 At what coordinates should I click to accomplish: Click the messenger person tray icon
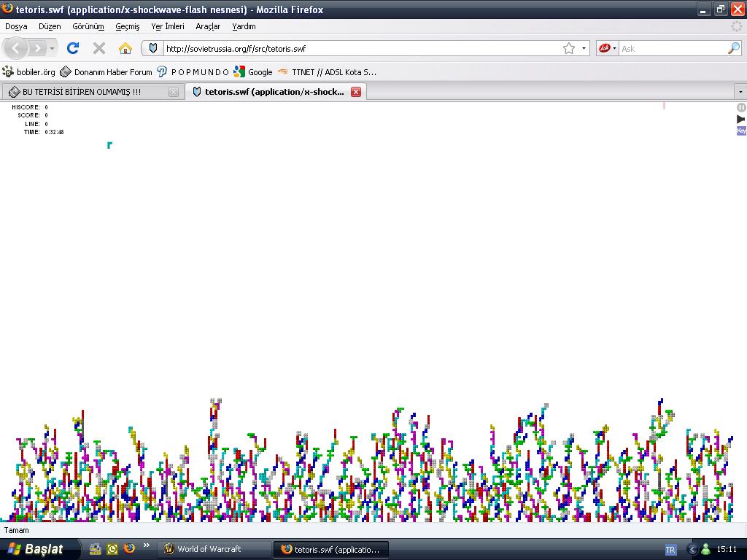[x=705, y=550]
